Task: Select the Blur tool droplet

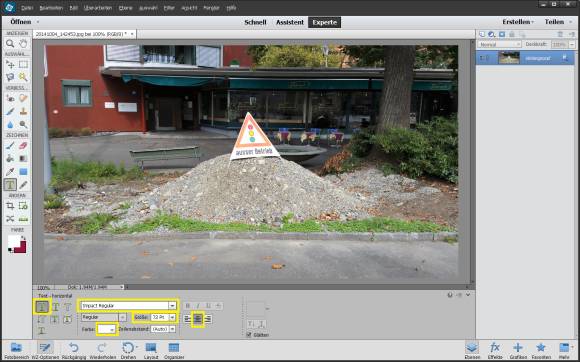Action: 10,125
